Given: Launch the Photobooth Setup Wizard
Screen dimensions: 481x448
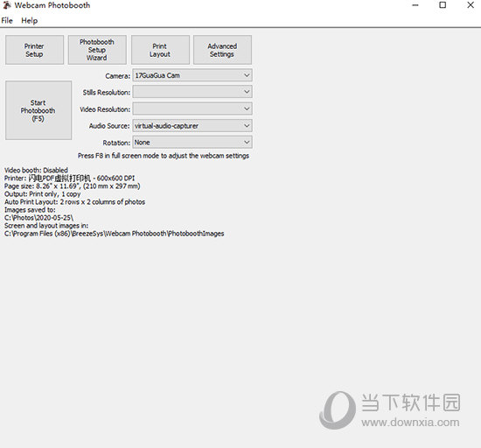Looking at the screenshot, I should [97, 50].
